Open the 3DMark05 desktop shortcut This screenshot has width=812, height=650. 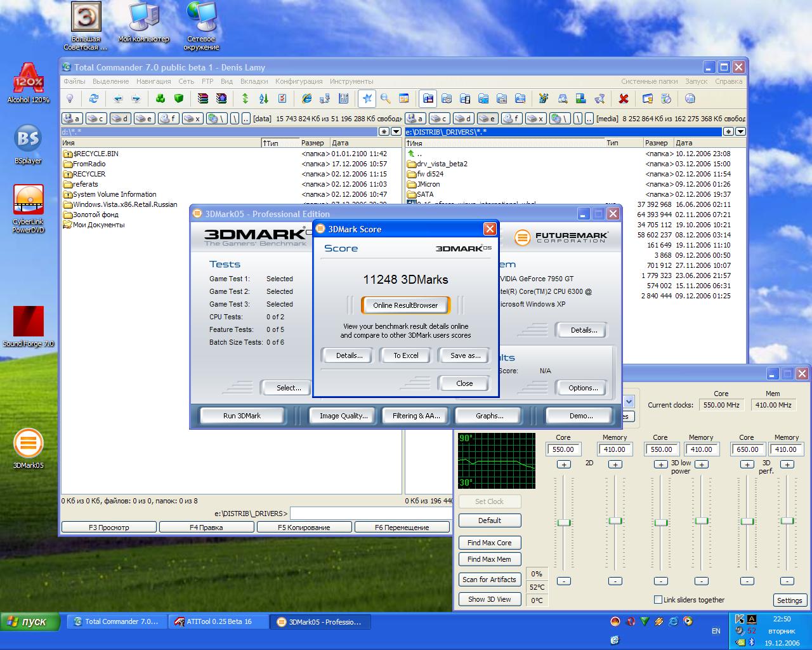tap(29, 449)
